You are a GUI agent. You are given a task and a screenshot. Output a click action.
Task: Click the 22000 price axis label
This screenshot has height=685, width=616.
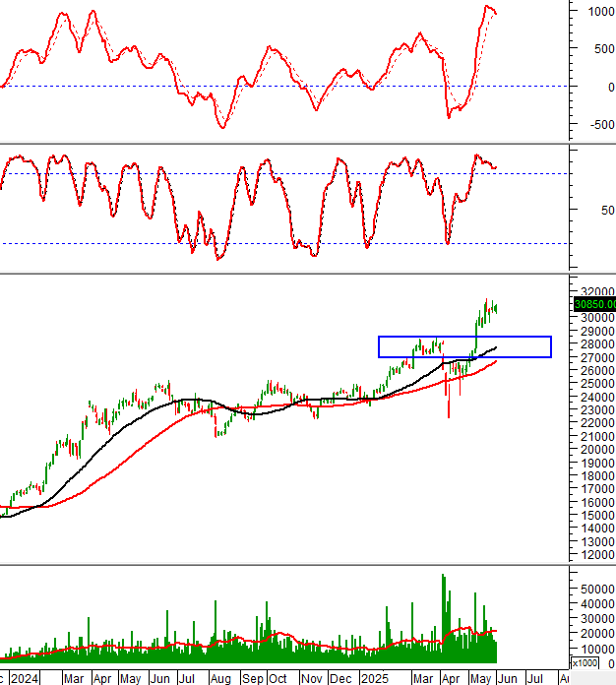[597, 422]
